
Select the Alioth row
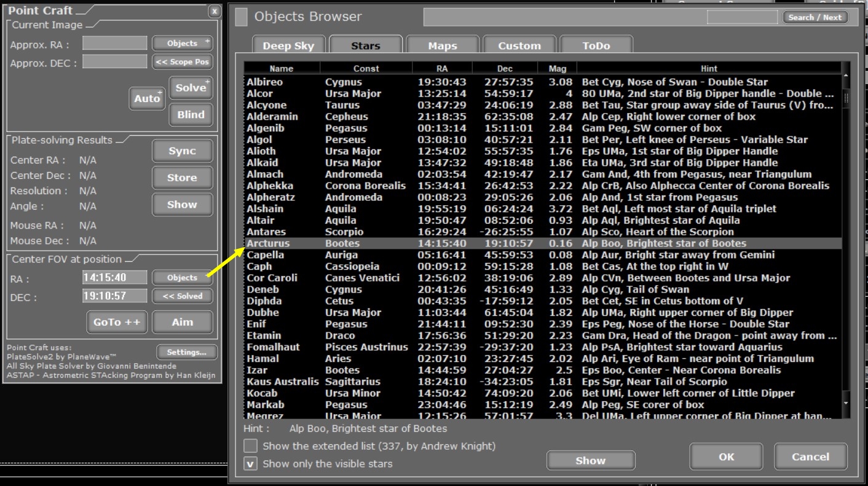pyautogui.click(x=542, y=151)
